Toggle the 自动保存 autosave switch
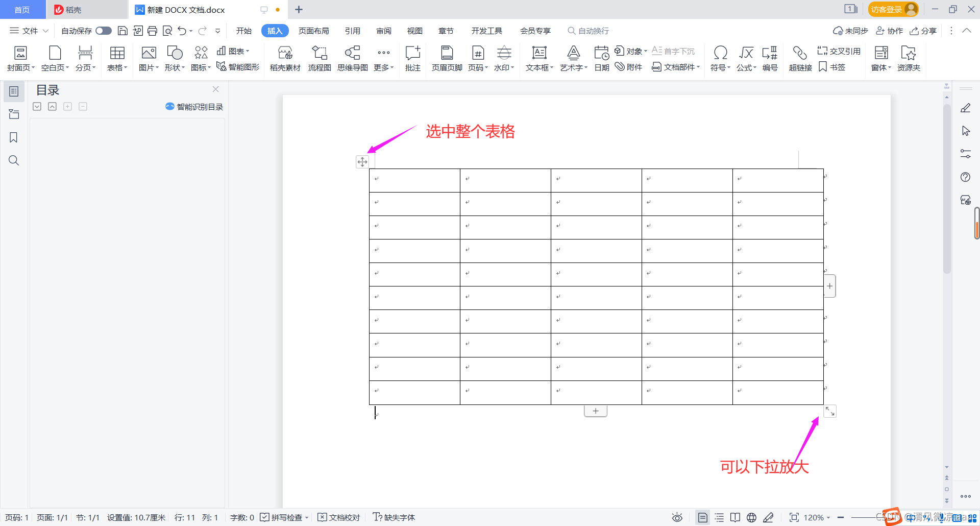980x526 pixels. 103,31
